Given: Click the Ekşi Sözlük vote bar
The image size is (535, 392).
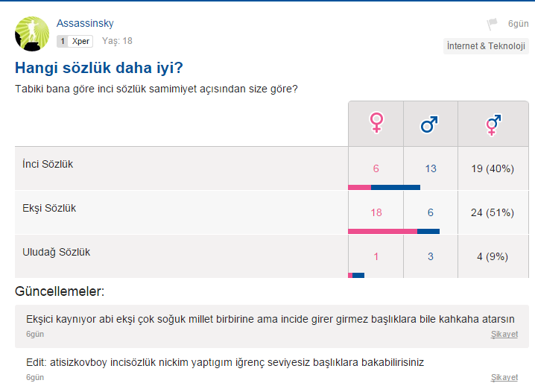Looking at the screenshot, I should click(x=393, y=231).
